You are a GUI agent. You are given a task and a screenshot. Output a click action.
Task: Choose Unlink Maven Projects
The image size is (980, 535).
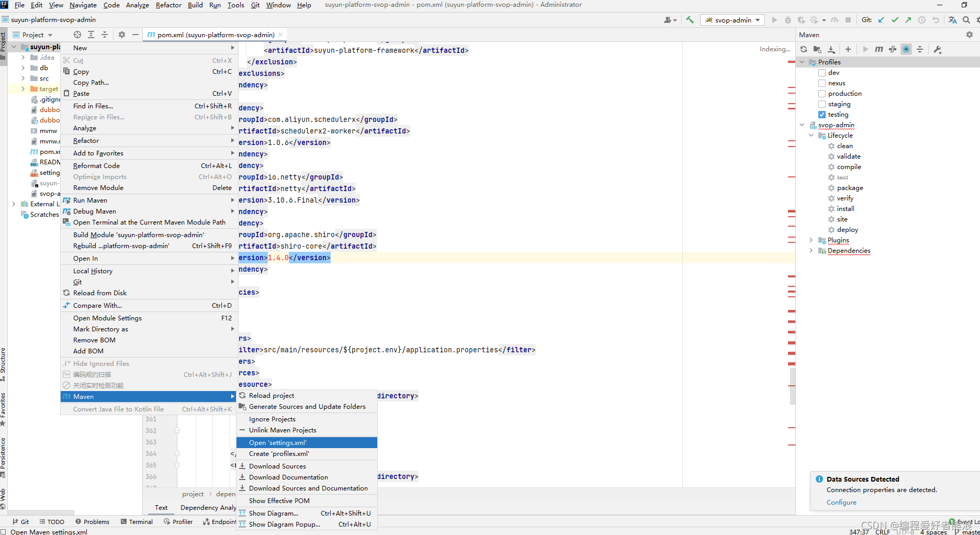[307, 430]
